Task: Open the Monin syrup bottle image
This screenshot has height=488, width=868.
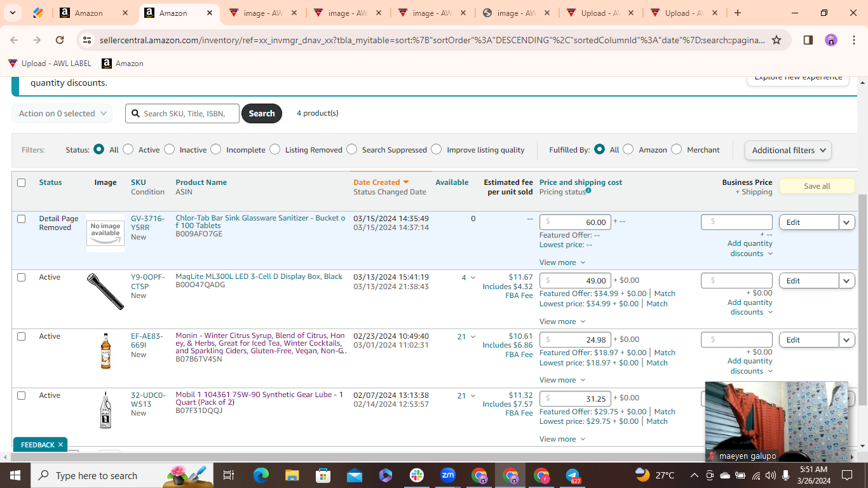Action: pos(105,351)
